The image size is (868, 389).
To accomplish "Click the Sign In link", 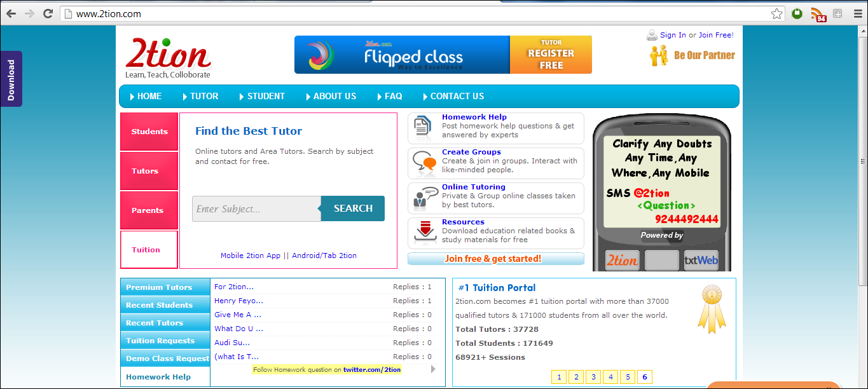I will 673,35.
